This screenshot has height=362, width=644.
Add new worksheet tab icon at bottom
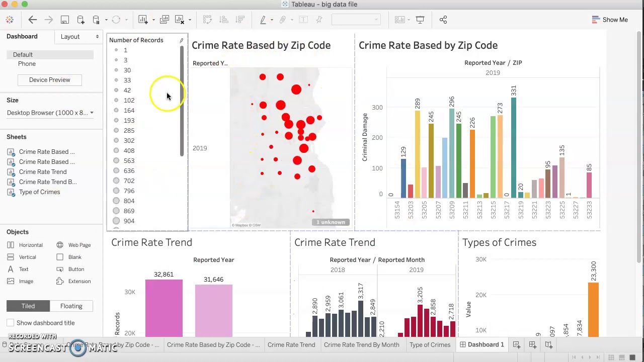(517, 345)
